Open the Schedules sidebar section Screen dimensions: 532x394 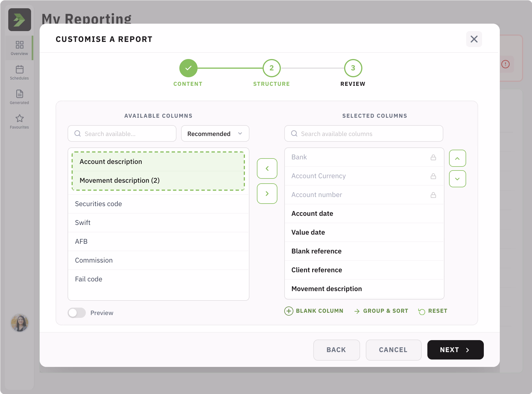pos(19,72)
